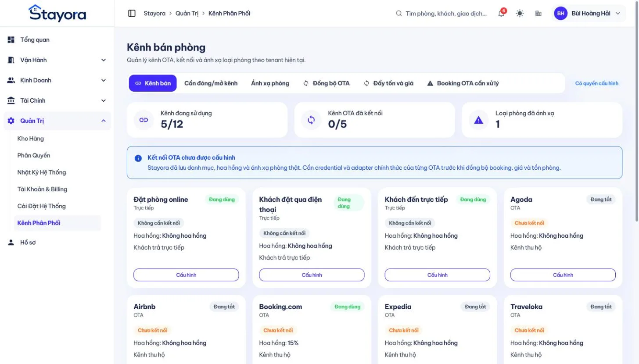Open the property building icon
This screenshot has height=364, width=639.
click(x=538, y=13)
